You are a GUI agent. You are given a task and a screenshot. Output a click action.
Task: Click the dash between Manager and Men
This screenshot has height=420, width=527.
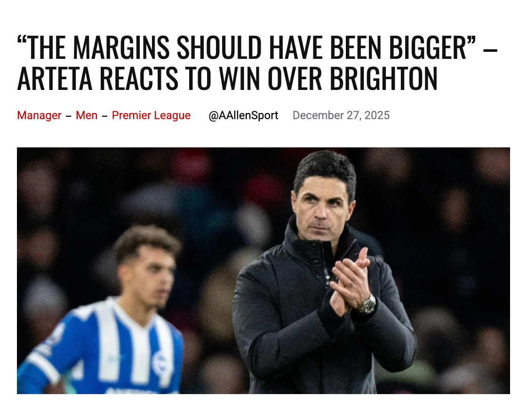coord(69,116)
